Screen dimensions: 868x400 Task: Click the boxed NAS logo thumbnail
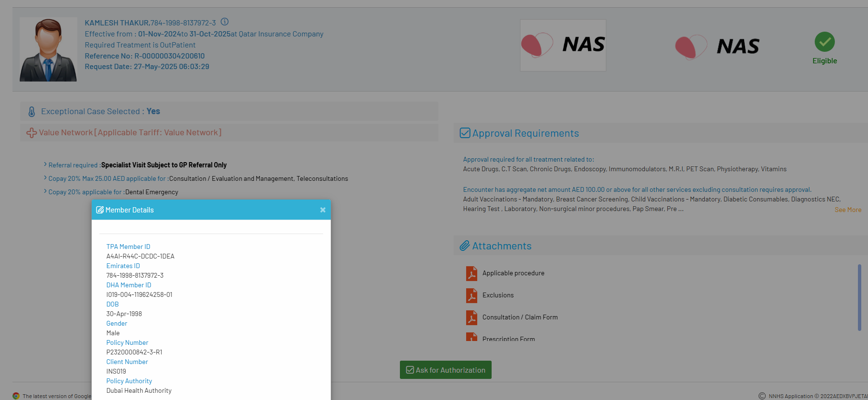click(x=563, y=46)
